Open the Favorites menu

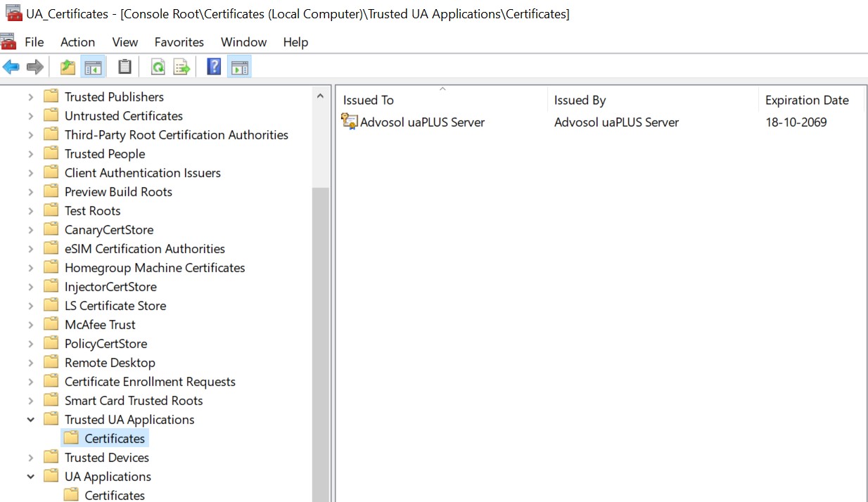pyautogui.click(x=179, y=42)
